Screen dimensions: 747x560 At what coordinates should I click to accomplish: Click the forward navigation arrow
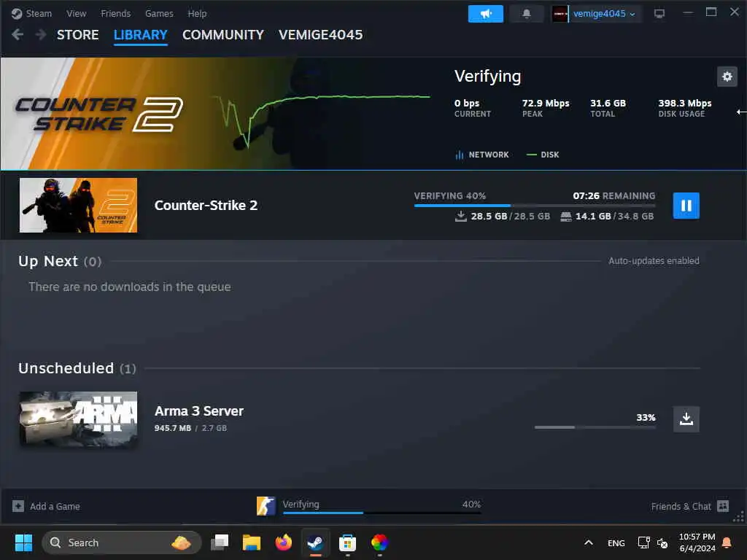pos(41,34)
